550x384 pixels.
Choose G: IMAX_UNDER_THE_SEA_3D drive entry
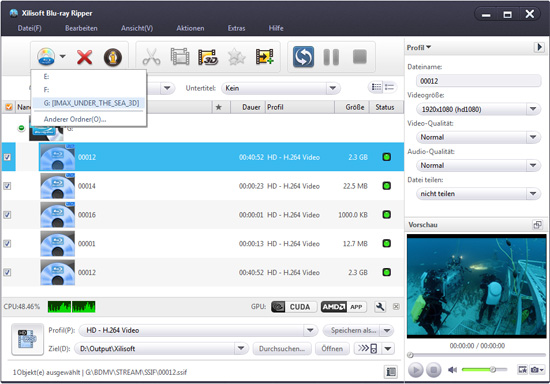[x=88, y=103]
